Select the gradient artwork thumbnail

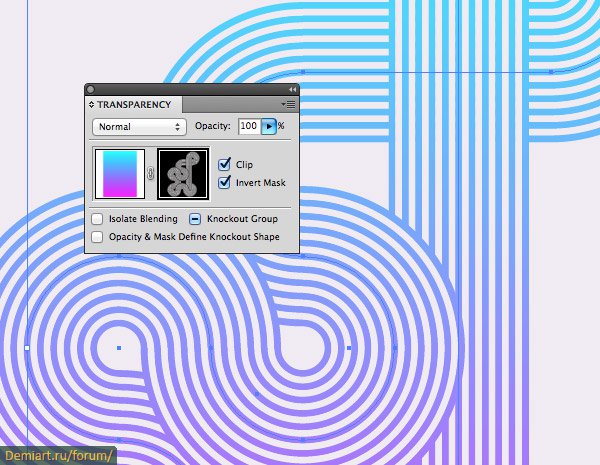[120, 174]
